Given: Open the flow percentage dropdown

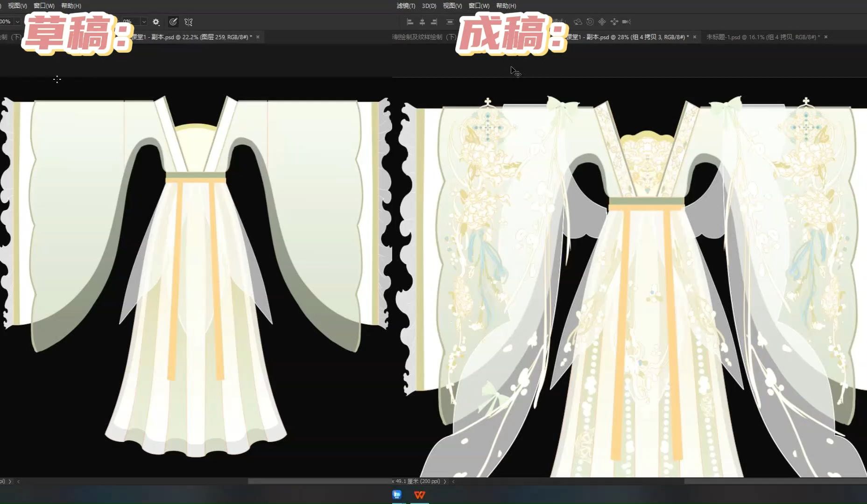Looking at the screenshot, I should coord(143,21).
